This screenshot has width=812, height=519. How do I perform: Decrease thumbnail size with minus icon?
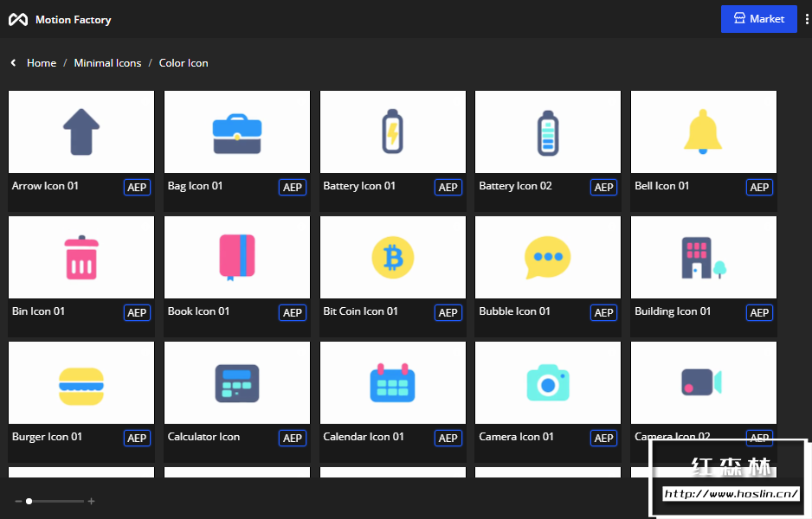tap(19, 501)
